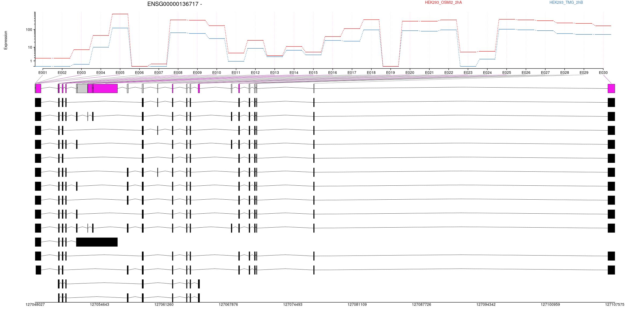This screenshot has height=309, width=644.
Task: Click genomic coordinate 127061260
Action: (x=164, y=304)
